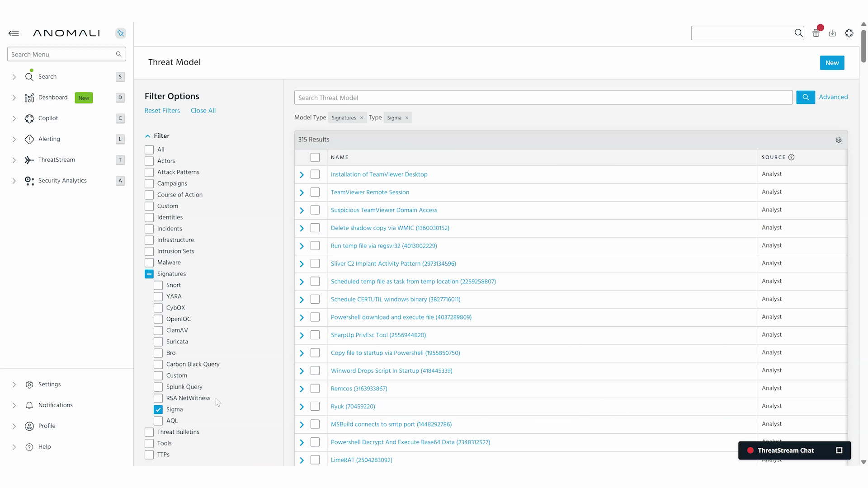Click the Search Threat Model field

[x=542, y=98]
